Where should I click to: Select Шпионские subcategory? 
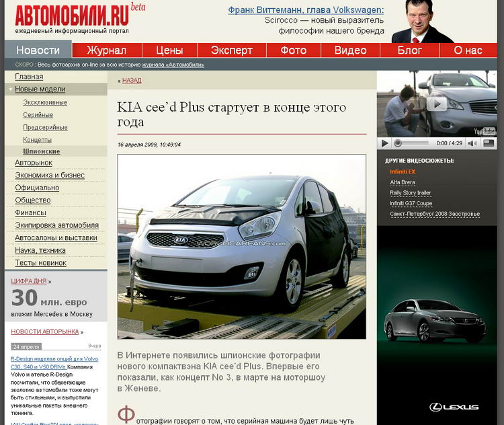42,151
